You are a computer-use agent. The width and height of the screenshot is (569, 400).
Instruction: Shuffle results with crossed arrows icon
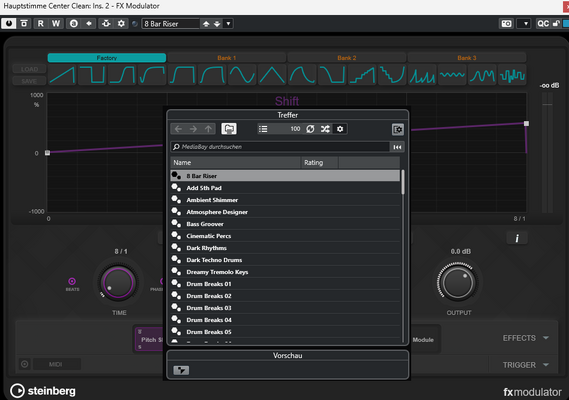325,129
